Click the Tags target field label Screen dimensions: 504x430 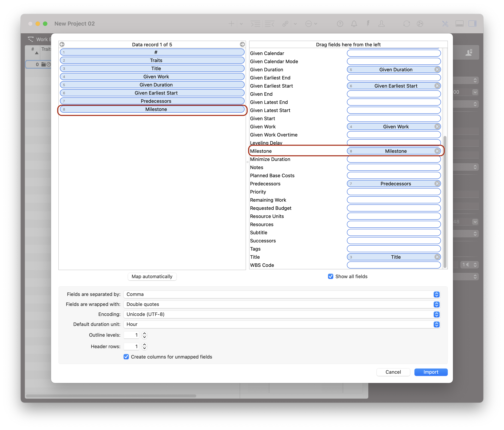pos(255,249)
